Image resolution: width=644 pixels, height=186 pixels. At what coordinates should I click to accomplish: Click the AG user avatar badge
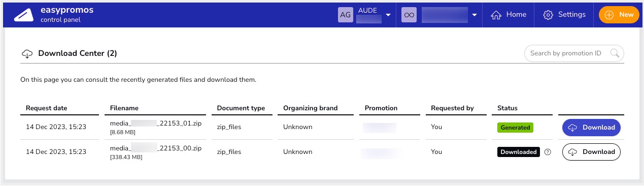345,15
